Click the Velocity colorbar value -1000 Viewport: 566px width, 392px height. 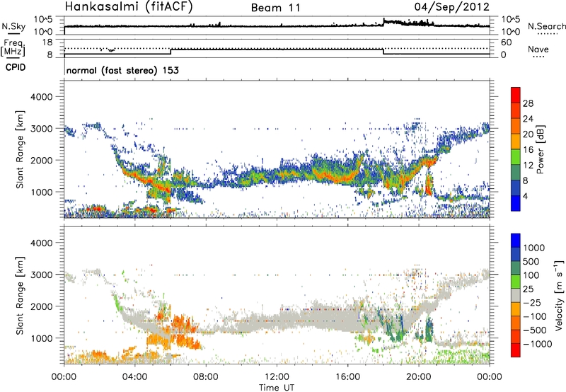click(537, 344)
